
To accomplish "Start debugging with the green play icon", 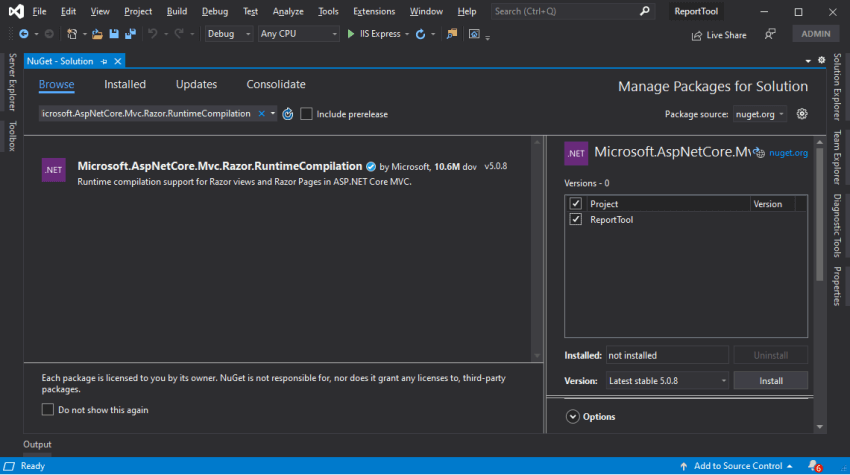I will click(351, 34).
